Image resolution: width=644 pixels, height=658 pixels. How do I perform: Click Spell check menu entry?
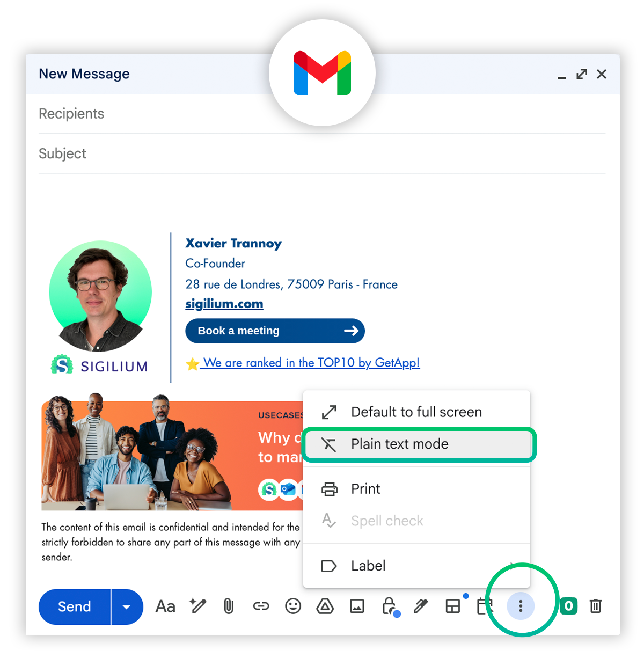(416, 521)
